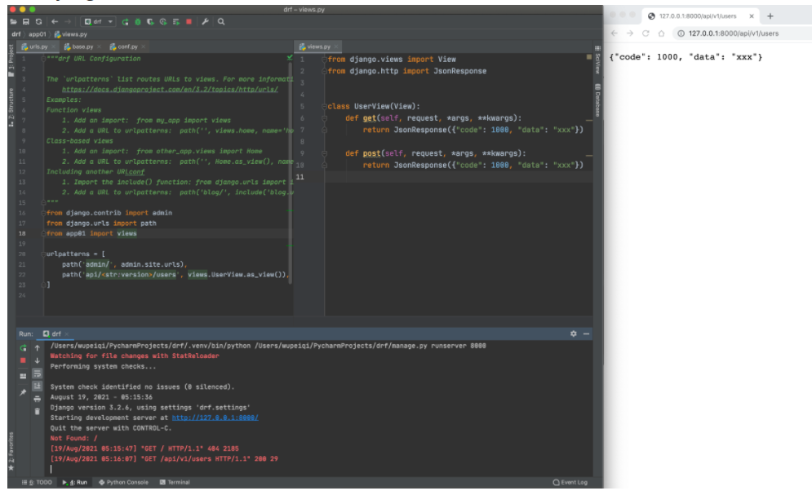Collapse the post method fold marker
This screenshot has width=812, height=504.
coord(324,153)
